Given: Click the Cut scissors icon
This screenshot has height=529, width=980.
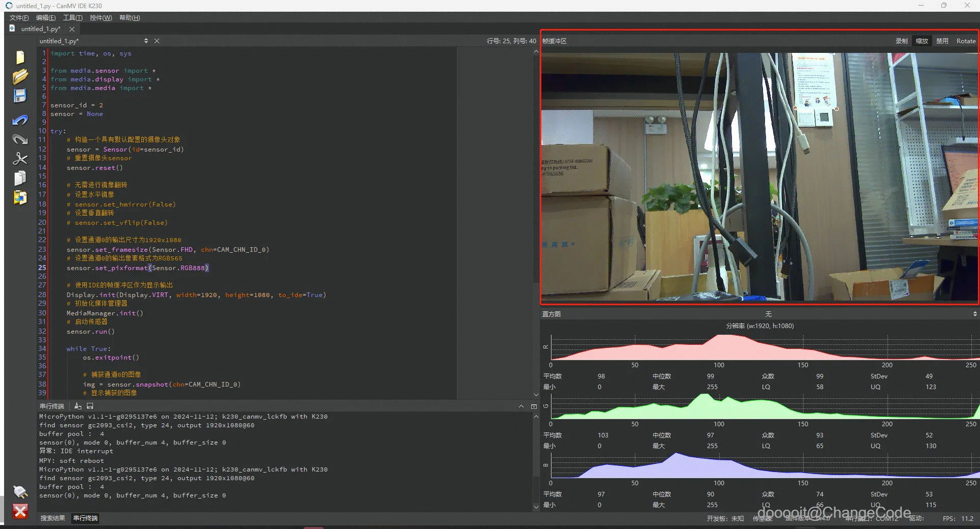Looking at the screenshot, I should [20, 159].
